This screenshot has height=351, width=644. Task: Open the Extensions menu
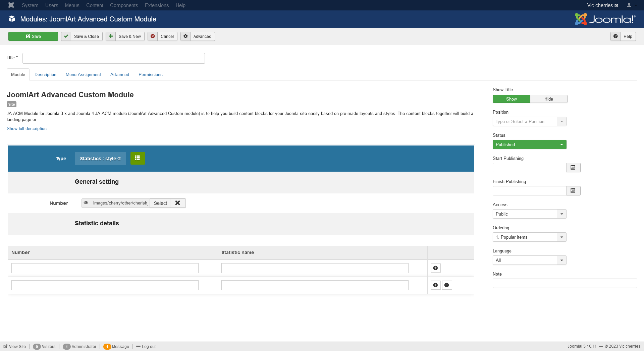[x=157, y=5]
